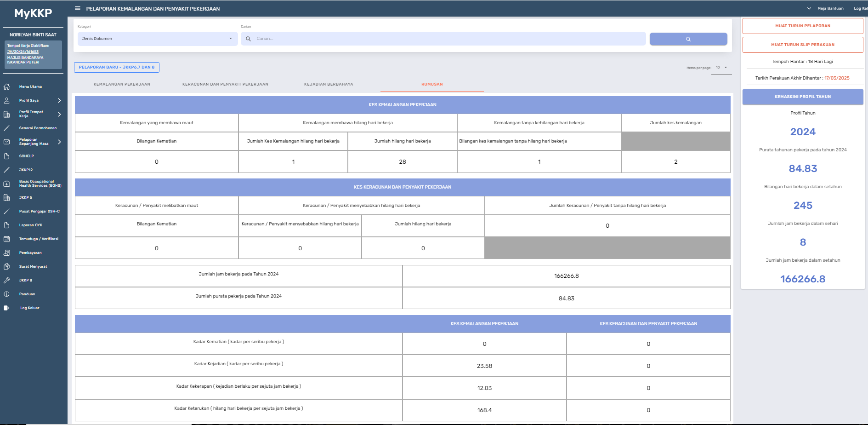Click the hamburger menu icon in header
This screenshot has height=425, width=868.
pyautogui.click(x=78, y=8)
